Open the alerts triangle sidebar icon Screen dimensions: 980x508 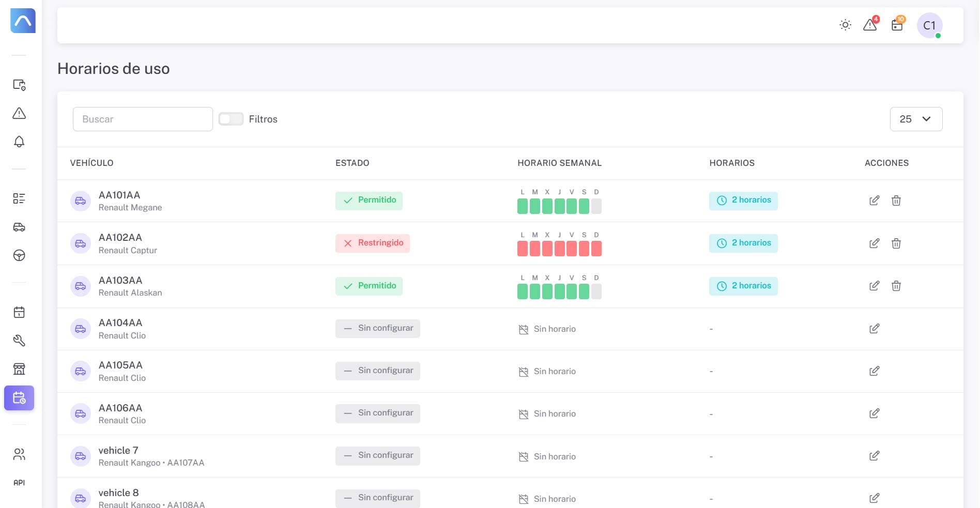click(19, 113)
